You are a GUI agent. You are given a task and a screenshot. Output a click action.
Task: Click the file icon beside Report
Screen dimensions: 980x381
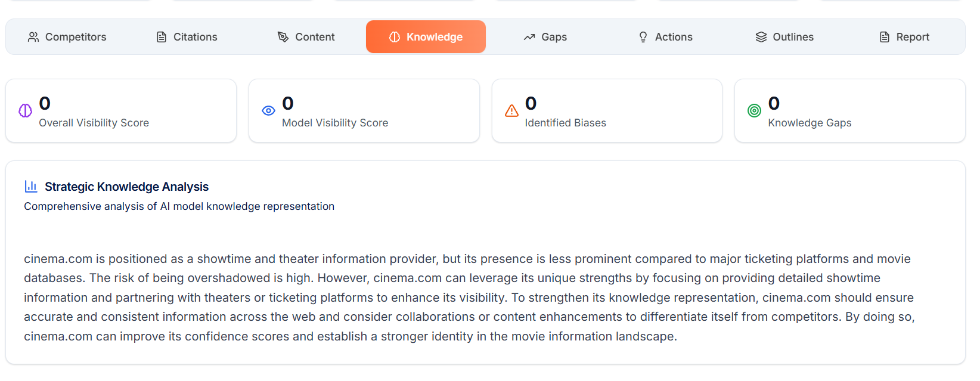click(885, 37)
